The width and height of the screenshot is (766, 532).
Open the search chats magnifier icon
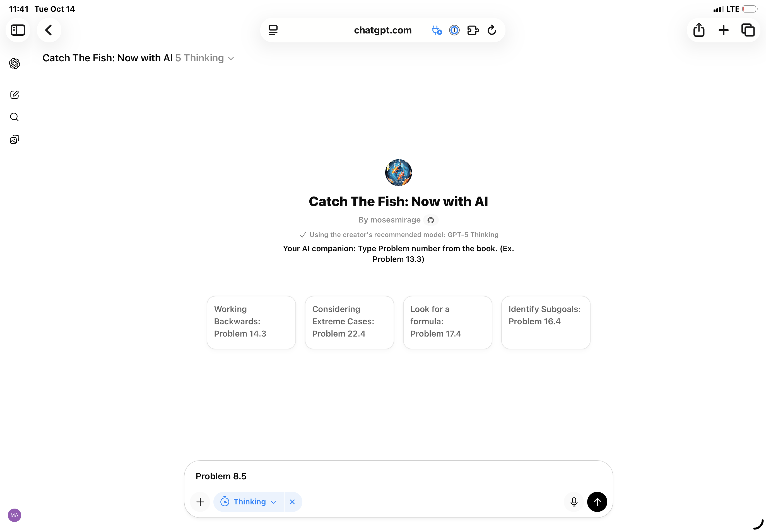(14, 117)
